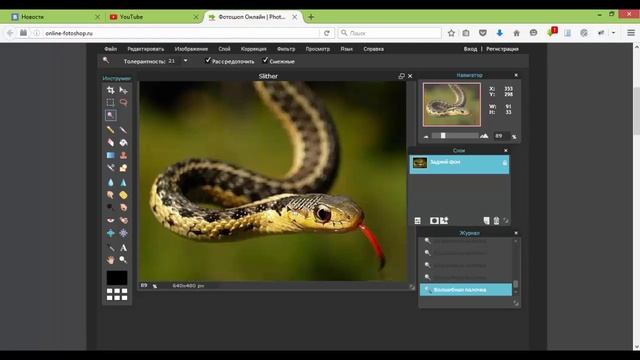Open the Просмотр menu
The image size is (640, 360).
[x=318, y=49]
